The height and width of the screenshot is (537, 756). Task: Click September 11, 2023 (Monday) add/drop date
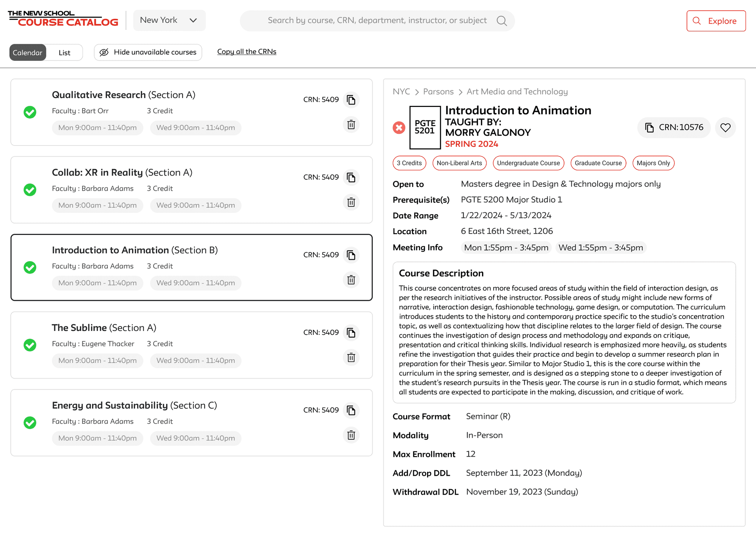pyautogui.click(x=524, y=473)
